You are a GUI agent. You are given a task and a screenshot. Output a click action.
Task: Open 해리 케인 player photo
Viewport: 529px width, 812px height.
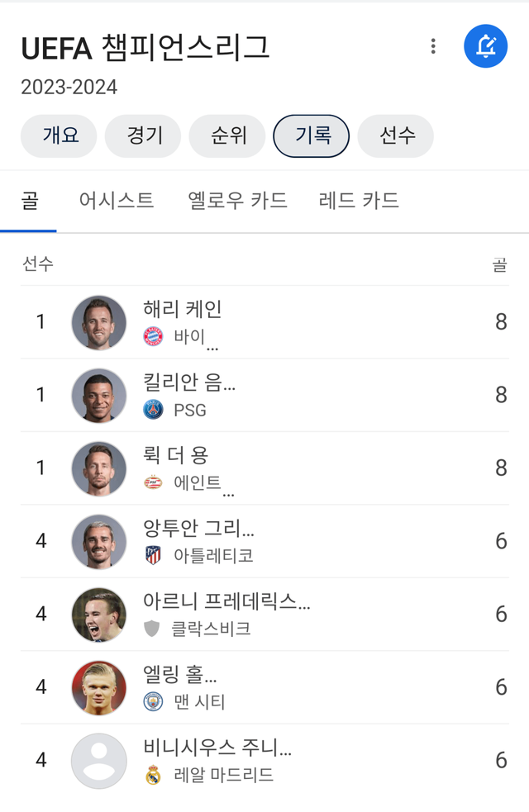99,322
